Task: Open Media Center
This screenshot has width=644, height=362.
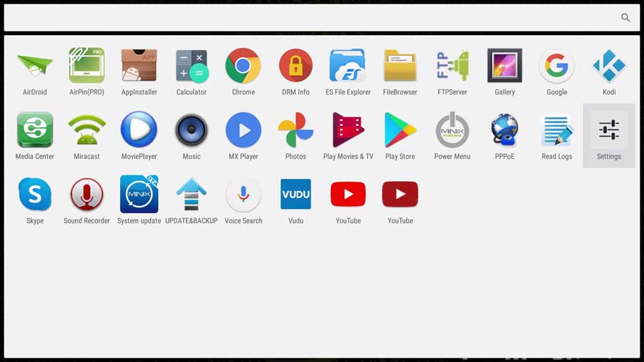Action: pyautogui.click(x=35, y=129)
